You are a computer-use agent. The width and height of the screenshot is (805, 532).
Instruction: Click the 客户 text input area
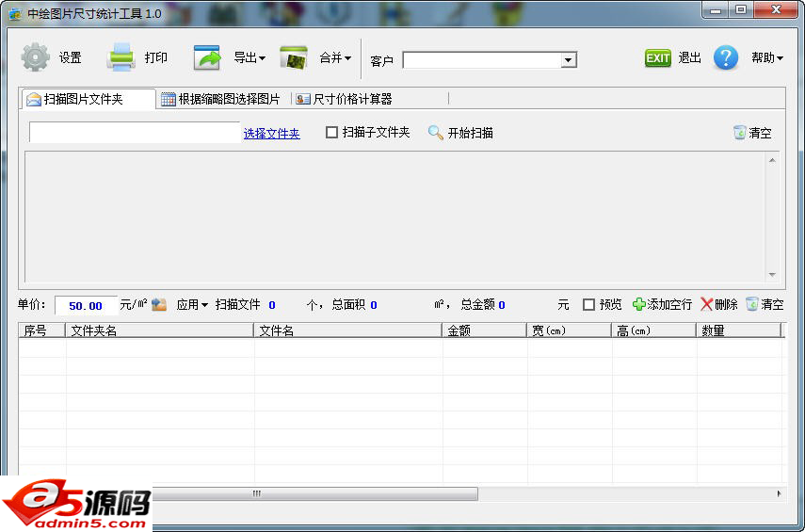coord(482,60)
